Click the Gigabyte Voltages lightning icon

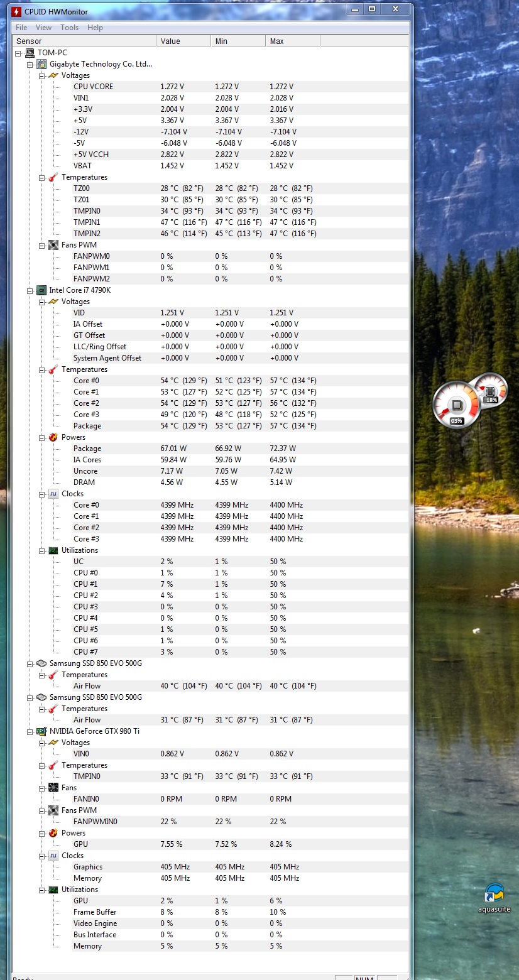pos(53,75)
